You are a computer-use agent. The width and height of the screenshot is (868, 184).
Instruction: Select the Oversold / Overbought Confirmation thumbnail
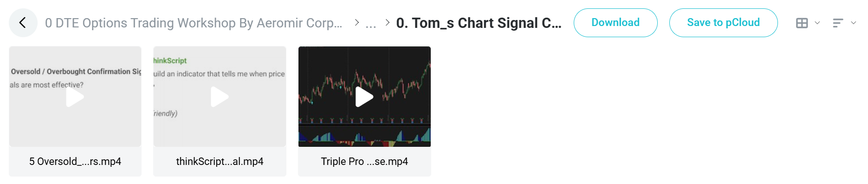pos(75,97)
